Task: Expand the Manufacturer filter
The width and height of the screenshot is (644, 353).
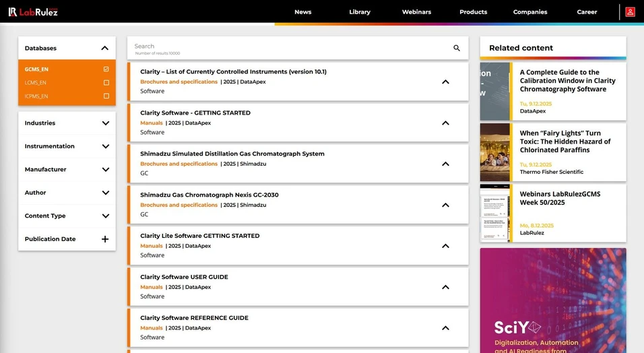Action: pyautogui.click(x=105, y=170)
